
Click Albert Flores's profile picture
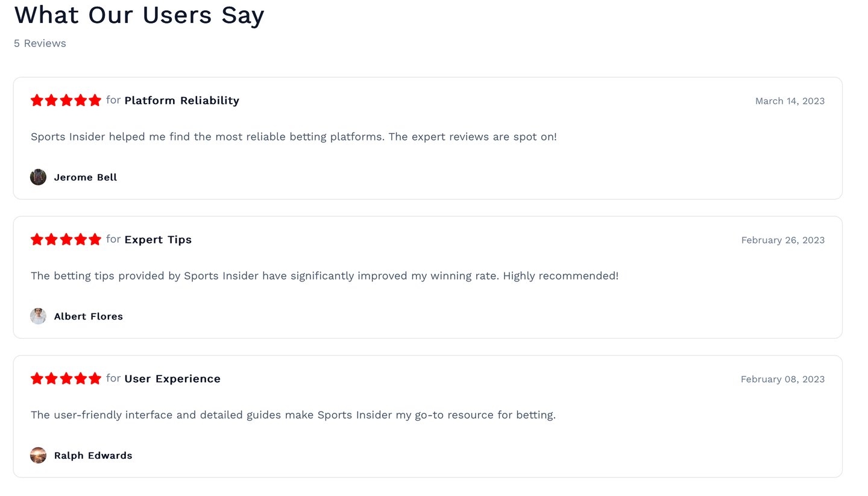tap(38, 316)
